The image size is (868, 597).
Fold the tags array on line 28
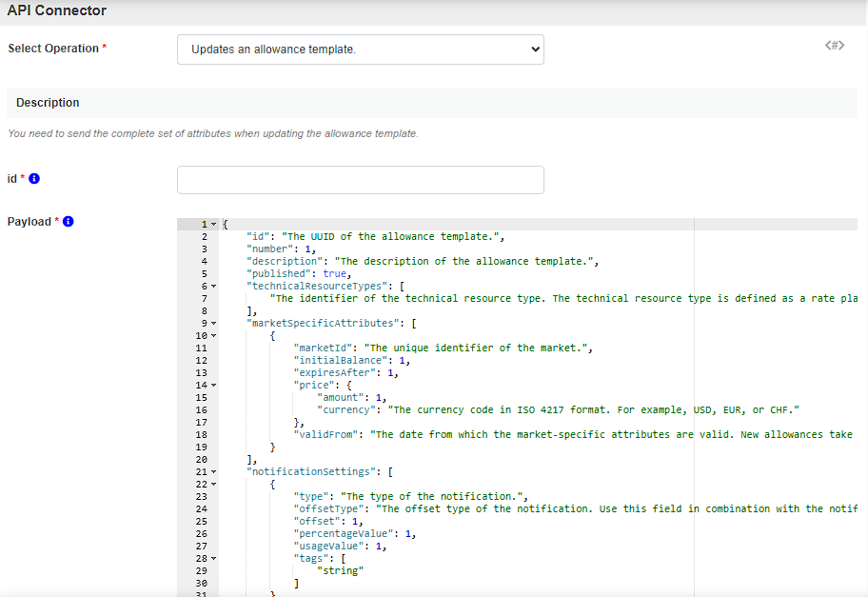[214, 559]
